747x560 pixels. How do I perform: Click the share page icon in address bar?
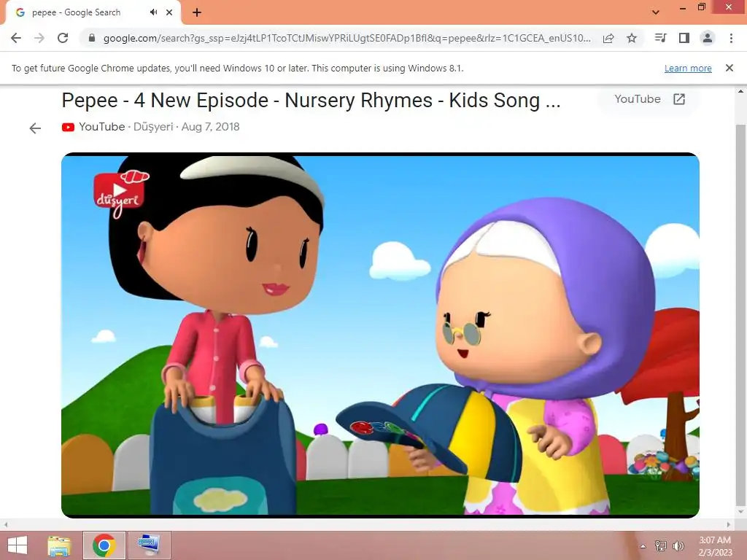tap(608, 38)
